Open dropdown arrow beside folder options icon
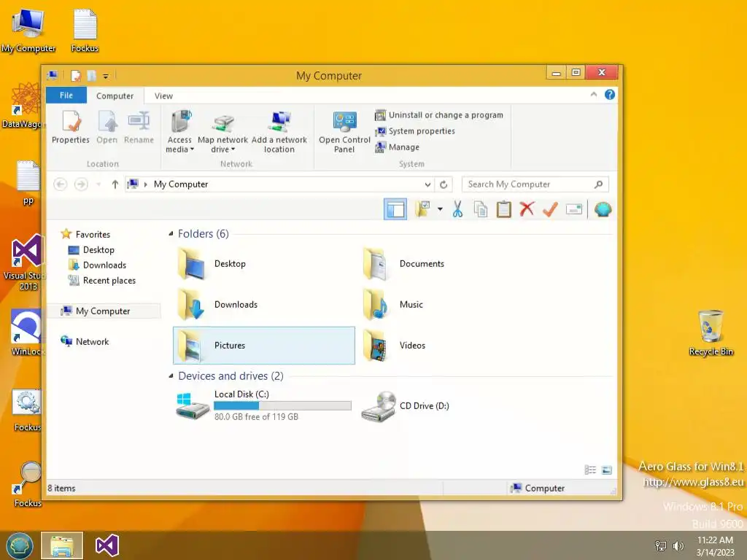Screen dimensions: 747x560 pos(440,209)
